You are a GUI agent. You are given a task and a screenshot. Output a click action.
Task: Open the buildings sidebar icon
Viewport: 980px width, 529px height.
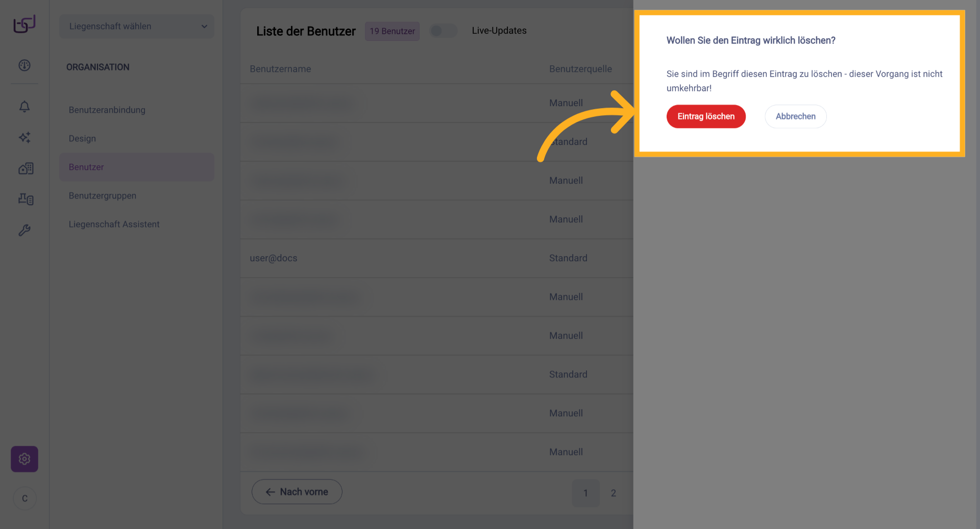(26, 168)
